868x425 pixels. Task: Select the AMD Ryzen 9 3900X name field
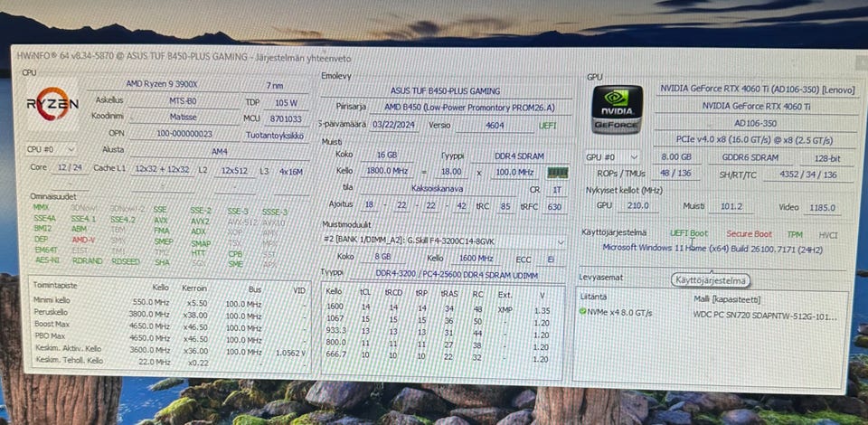[162, 84]
